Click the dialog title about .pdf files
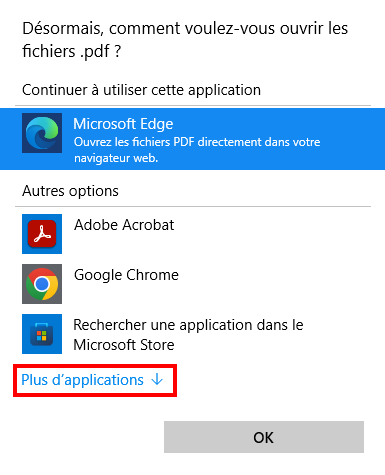This screenshot has height=475, width=385. 185,39
